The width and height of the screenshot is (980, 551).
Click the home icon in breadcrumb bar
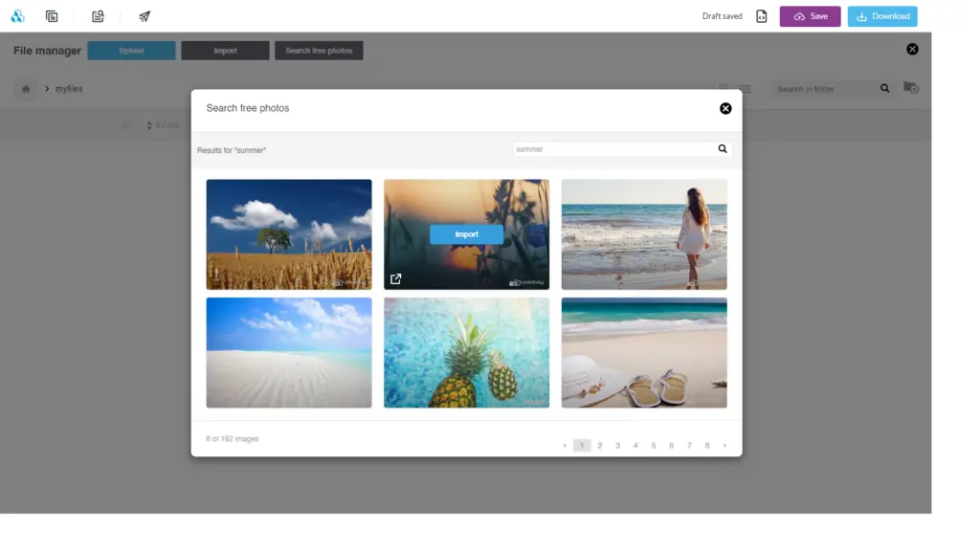tap(26, 88)
